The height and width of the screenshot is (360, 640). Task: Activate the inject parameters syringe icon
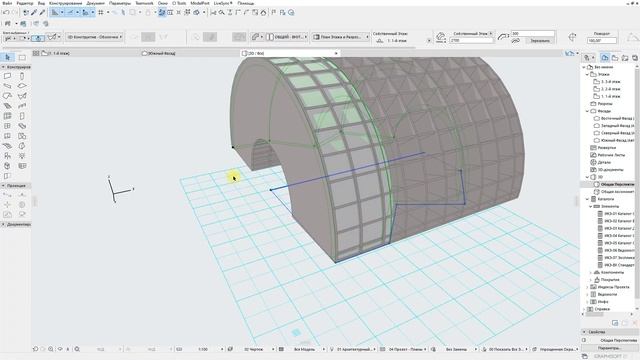(x=42, y=13)
